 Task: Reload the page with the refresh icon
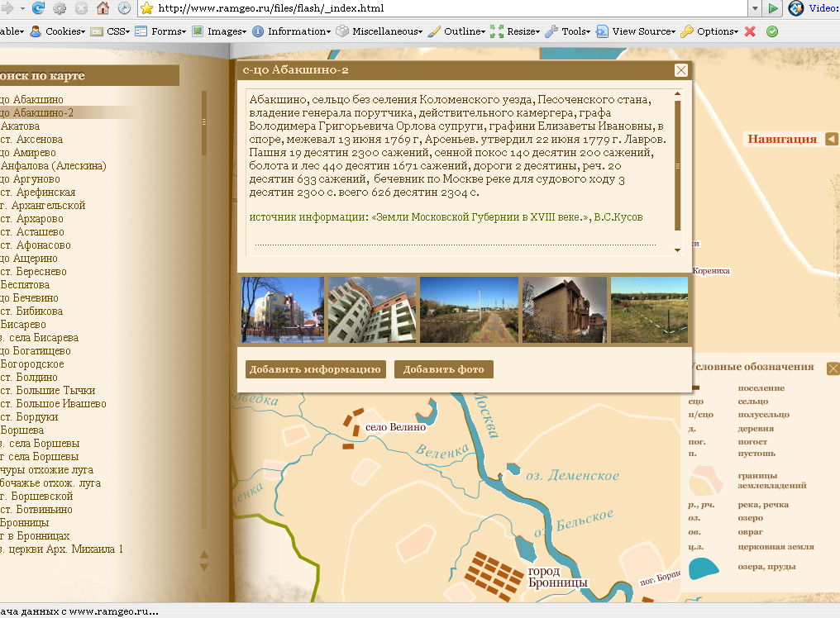38,8
